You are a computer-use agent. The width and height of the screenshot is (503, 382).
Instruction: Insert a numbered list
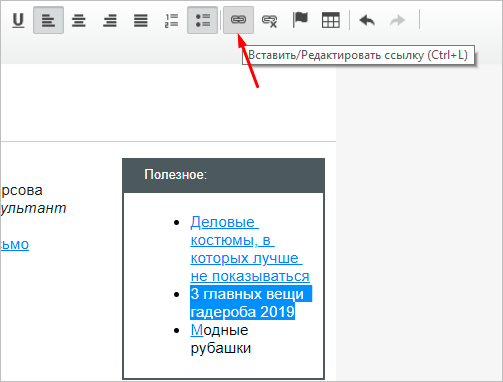pos(171,20)
